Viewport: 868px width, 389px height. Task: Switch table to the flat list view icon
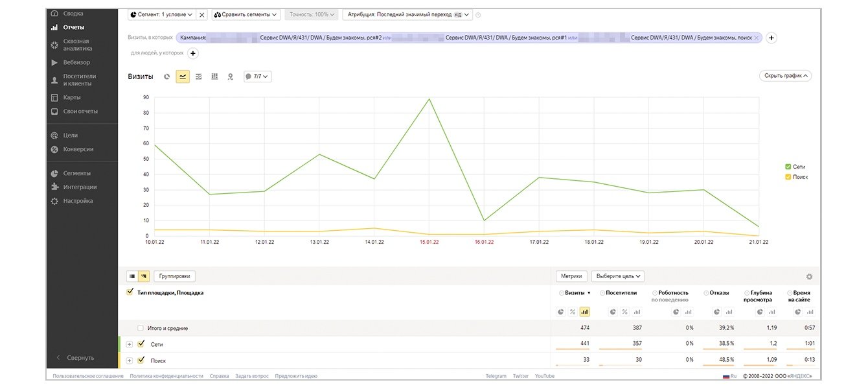tap(132, 276)
